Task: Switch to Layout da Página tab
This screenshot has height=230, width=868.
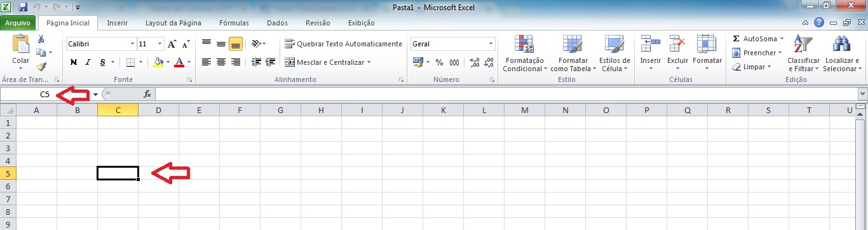Action: [173, 23]
